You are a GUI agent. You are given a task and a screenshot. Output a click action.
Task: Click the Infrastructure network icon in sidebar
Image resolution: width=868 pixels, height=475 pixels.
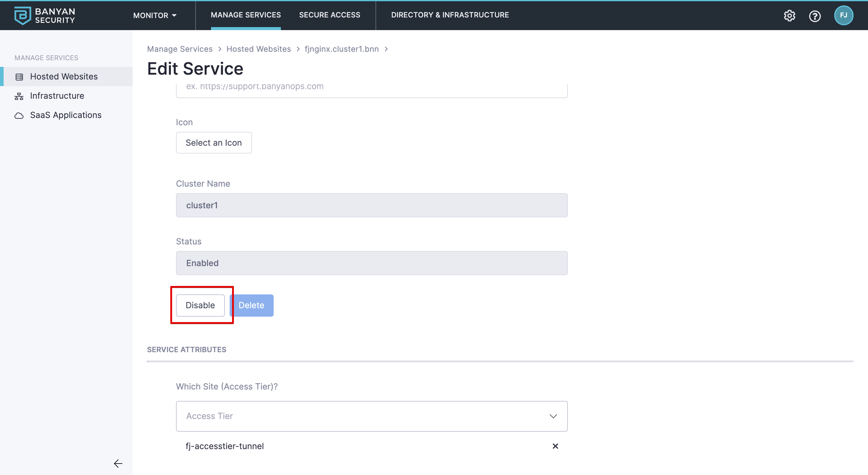coord(19,96)
